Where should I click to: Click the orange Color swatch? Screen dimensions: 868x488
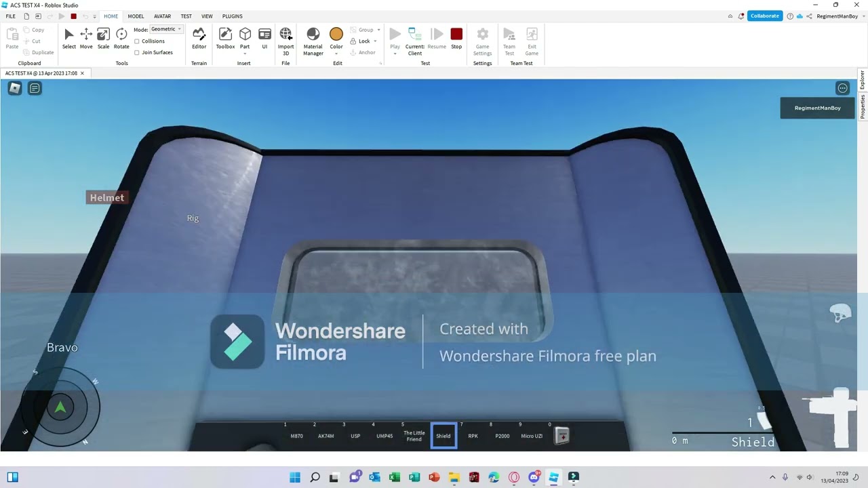point(336,34)
